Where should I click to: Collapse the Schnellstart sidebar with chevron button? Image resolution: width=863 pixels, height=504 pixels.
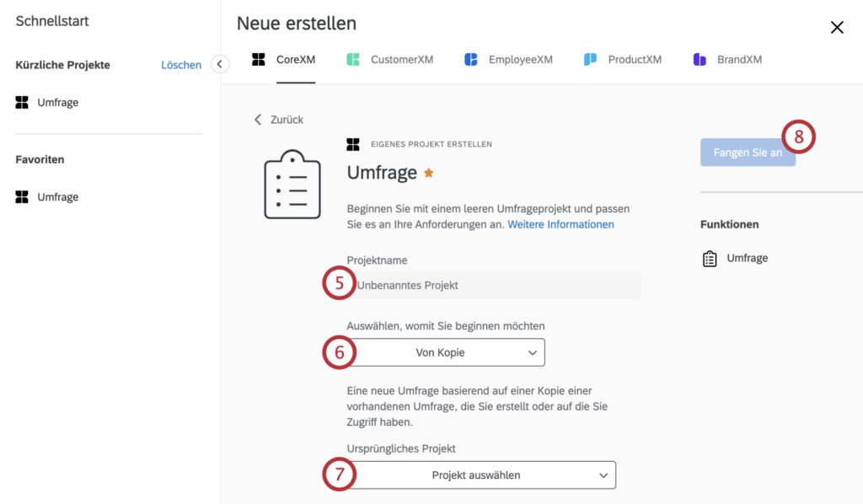click(x=220, y=64)
